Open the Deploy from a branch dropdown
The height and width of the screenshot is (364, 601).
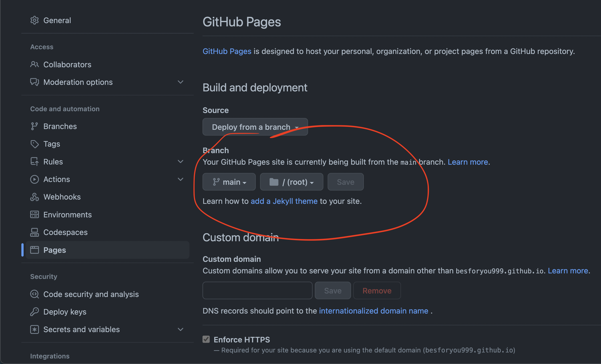[255, 127]
